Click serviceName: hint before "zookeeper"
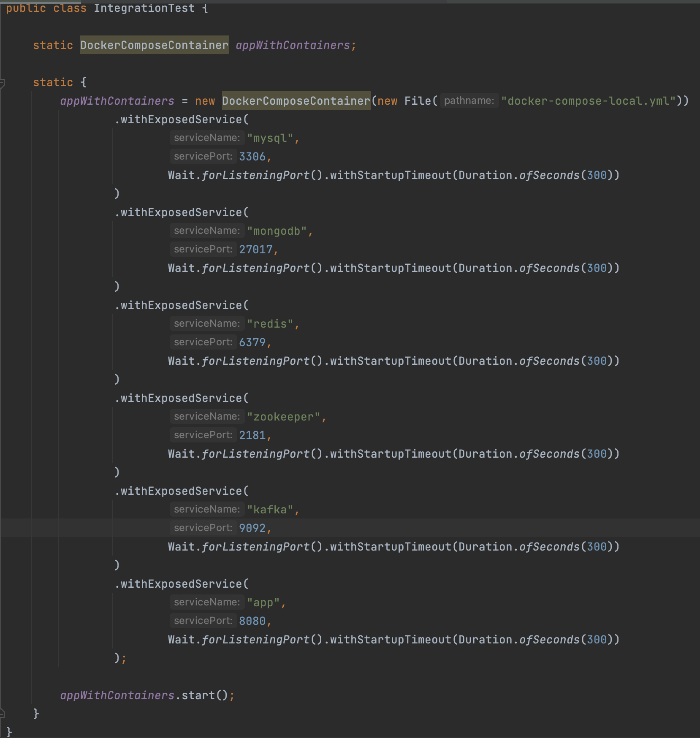Viewport: 700px width, 738px height. pyautogui.click(x=207, y=416)
